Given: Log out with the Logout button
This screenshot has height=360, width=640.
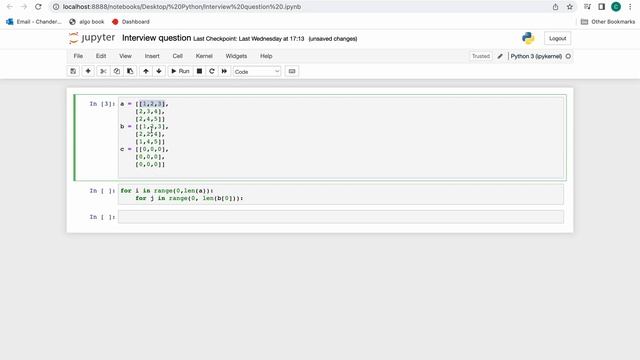Looking at the screenshot, I should 558,38.
